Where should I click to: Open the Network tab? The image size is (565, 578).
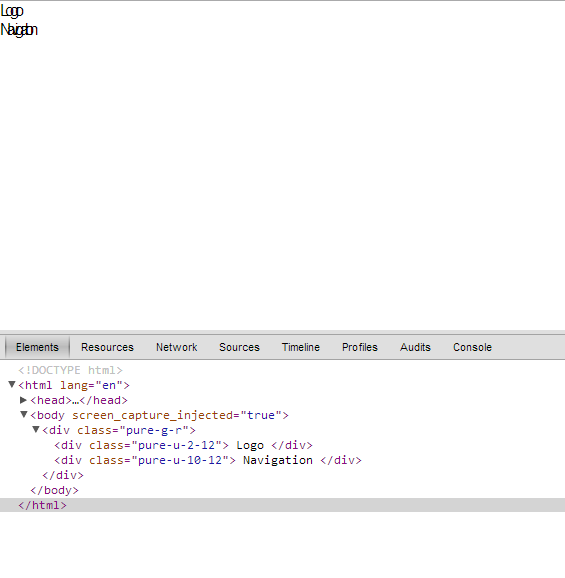177,347
